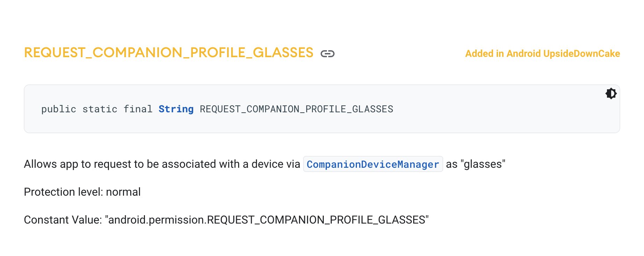
Task: Copy the heading anchor link icon
Action: pyautogui.click(x=328, y=54)
